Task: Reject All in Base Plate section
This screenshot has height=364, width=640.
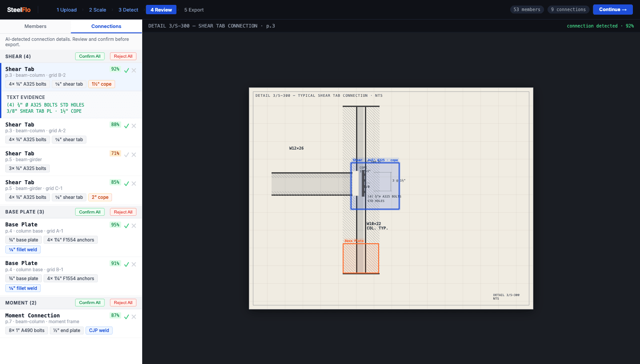Action: (x=123, y=212)
